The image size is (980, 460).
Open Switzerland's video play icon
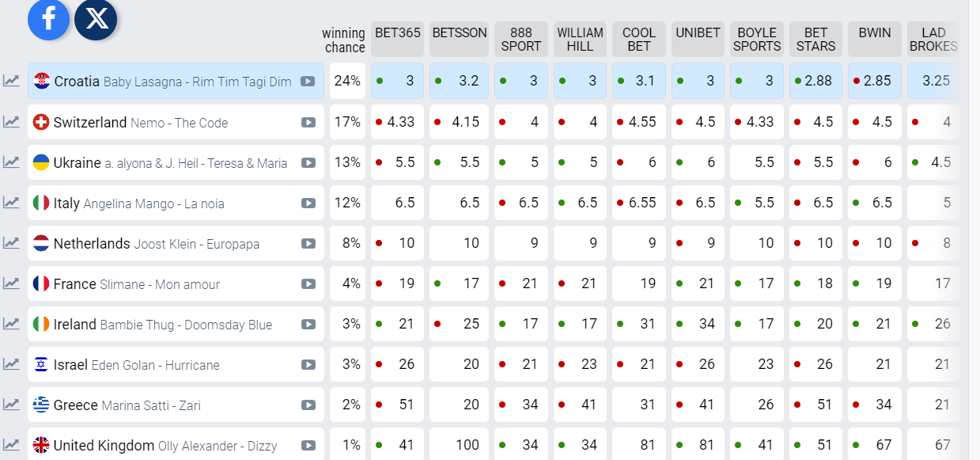[x=308, y=123]
